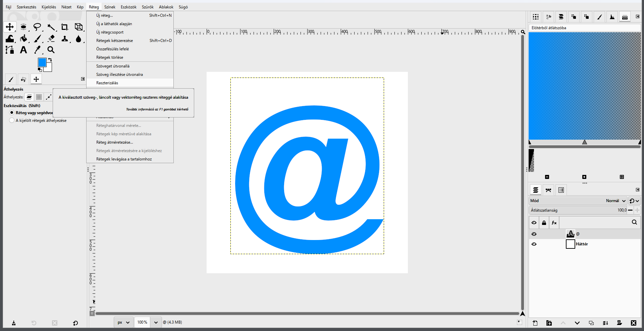
Task: Open the layer Mód dropdown
Action: tap(578, 201)
